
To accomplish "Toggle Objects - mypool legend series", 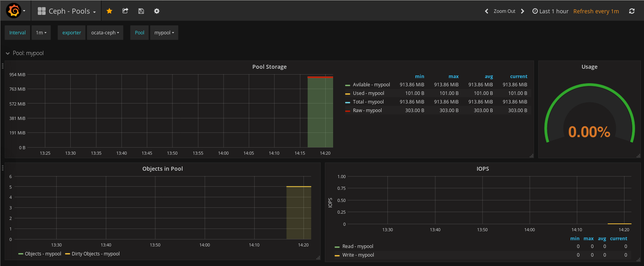I will click(43, 254).
